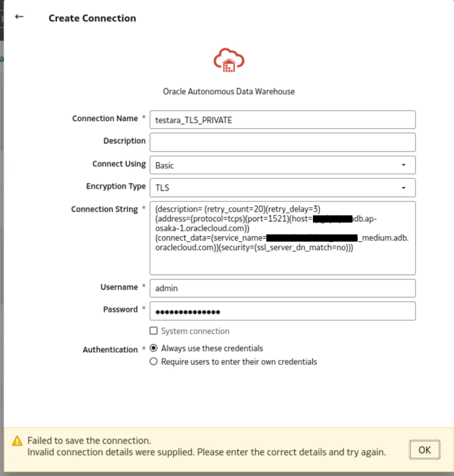Click the Oracle Autonomous Data Warehouse label

click(x=229, y=91)
